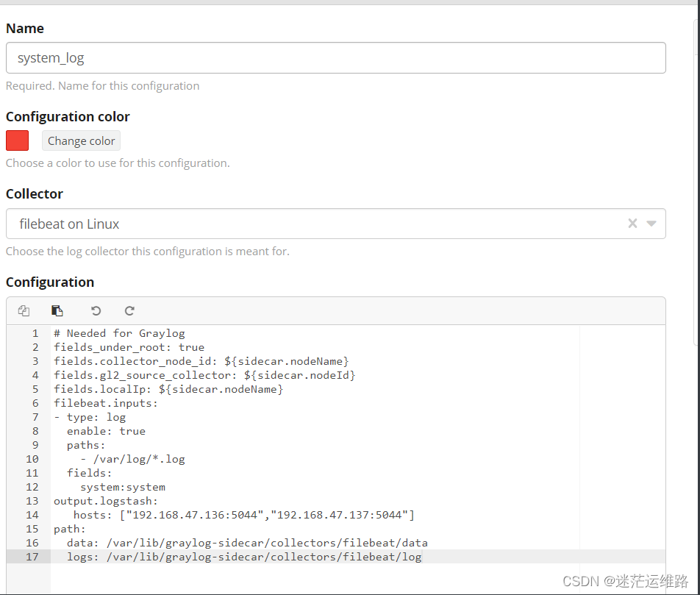The width and height of the screenshot is (700, 595).
Task: Click line number 17 in editor gutter
Action: [32, 557]
